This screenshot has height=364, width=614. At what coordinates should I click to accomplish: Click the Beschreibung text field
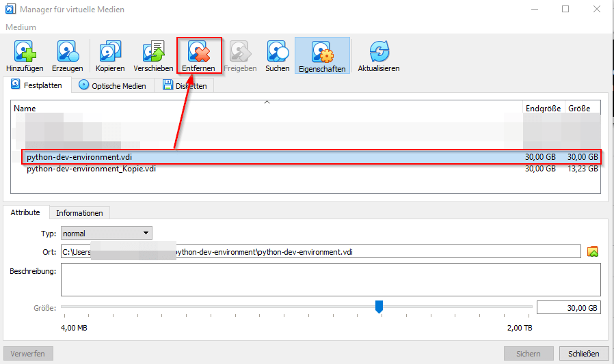[x=330, y=279]
